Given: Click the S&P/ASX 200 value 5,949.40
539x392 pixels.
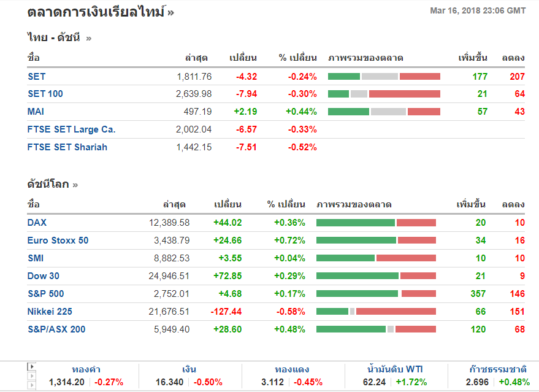Looking at the screenshot, I should pos(172,329).
